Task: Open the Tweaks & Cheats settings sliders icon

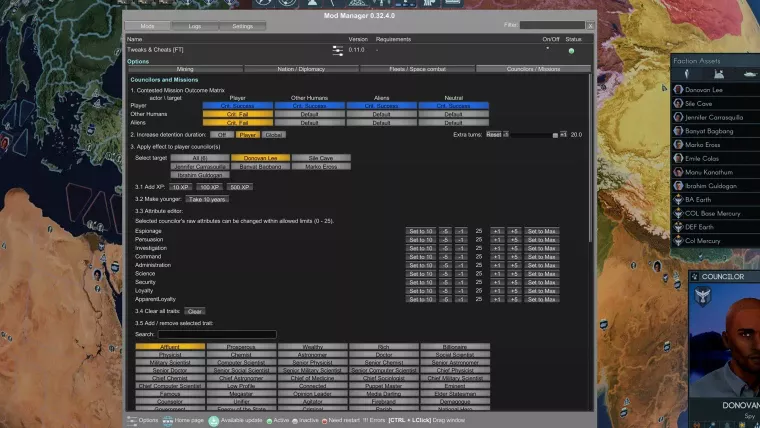Action: point(337,50)
